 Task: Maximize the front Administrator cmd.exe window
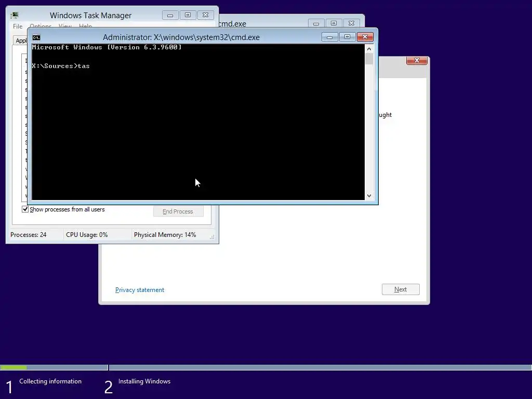(x=347, y=37)
